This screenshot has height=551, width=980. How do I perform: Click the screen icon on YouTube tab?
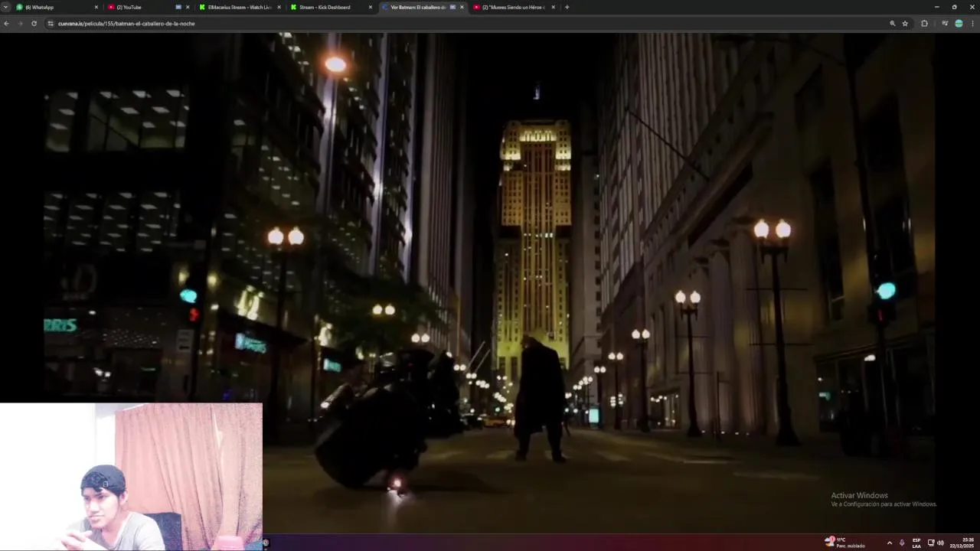tap(178, 7)
